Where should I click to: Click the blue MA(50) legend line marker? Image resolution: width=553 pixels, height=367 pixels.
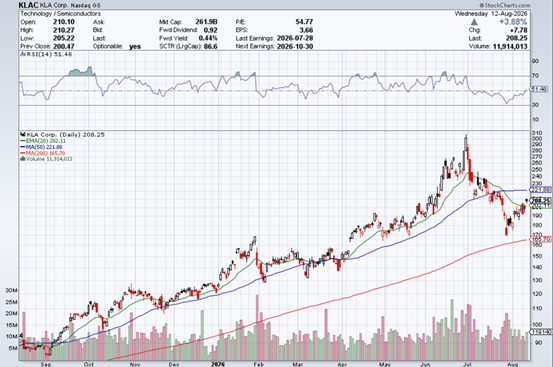[23, 147]
